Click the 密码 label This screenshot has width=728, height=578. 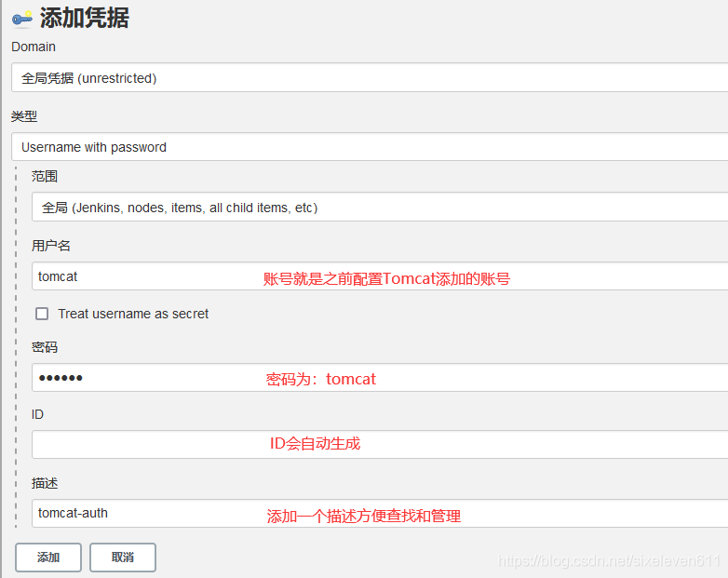[x=45, y=347]
